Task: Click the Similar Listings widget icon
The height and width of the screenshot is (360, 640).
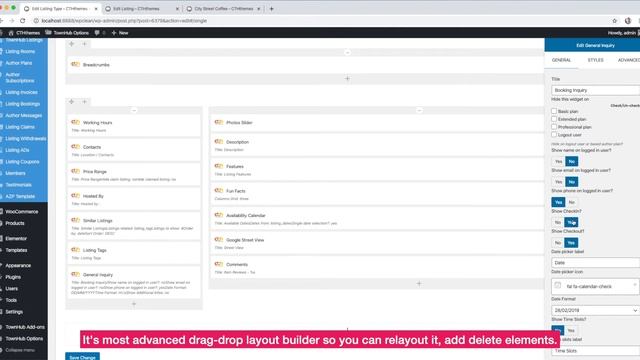Action: click(76, 220)
